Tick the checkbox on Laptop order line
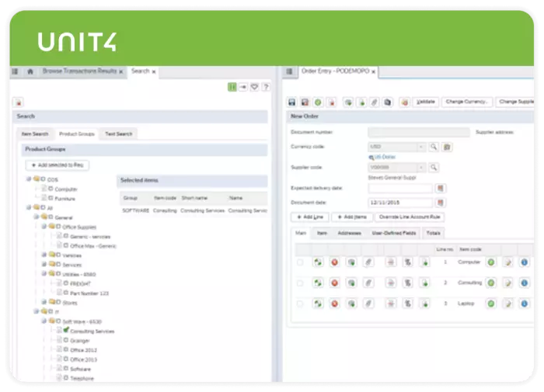 (300, 304)
